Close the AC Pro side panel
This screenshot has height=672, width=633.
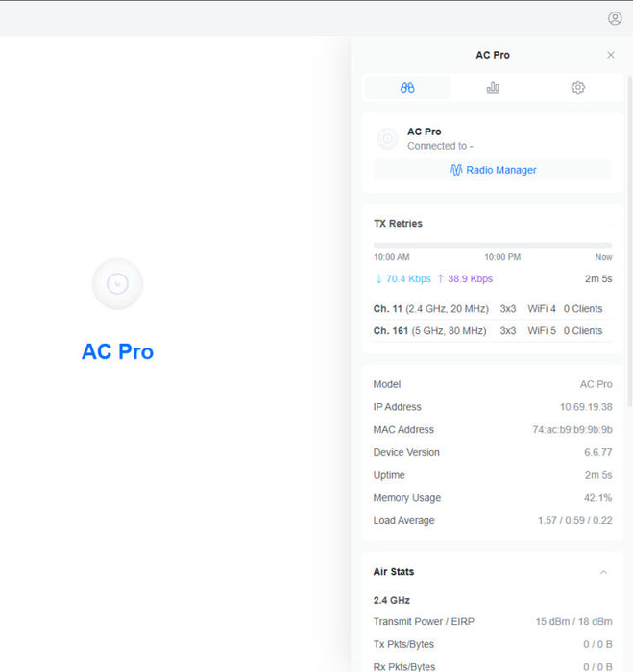pos(611,55)
